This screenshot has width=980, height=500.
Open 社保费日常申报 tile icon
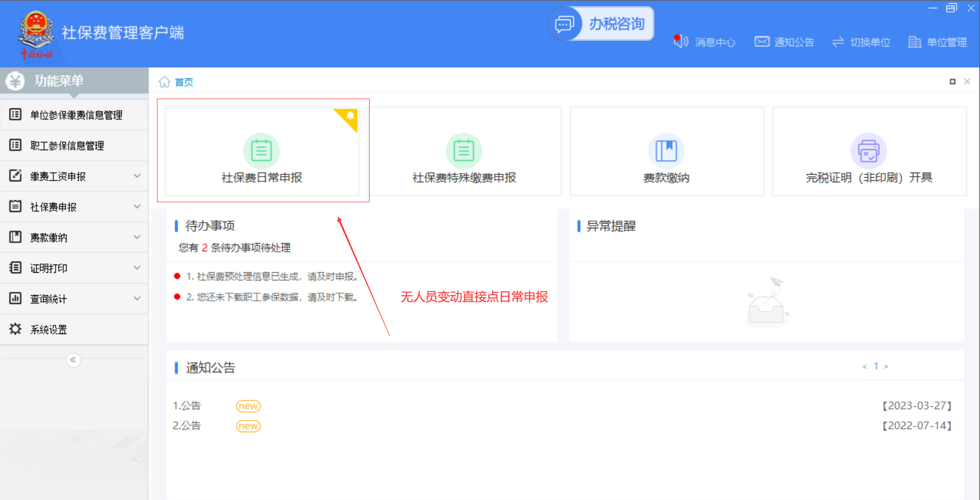pos(261,151)
